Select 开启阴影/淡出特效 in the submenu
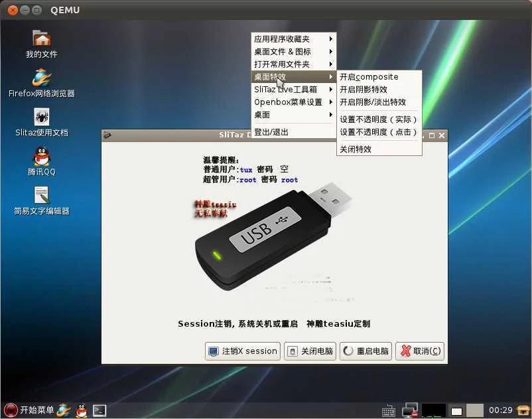 point(379,102)
